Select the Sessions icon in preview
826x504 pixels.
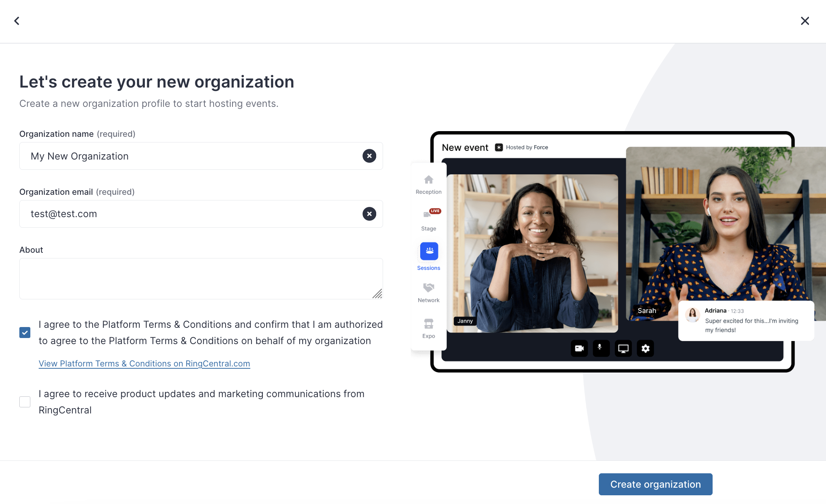coord(429,251)
